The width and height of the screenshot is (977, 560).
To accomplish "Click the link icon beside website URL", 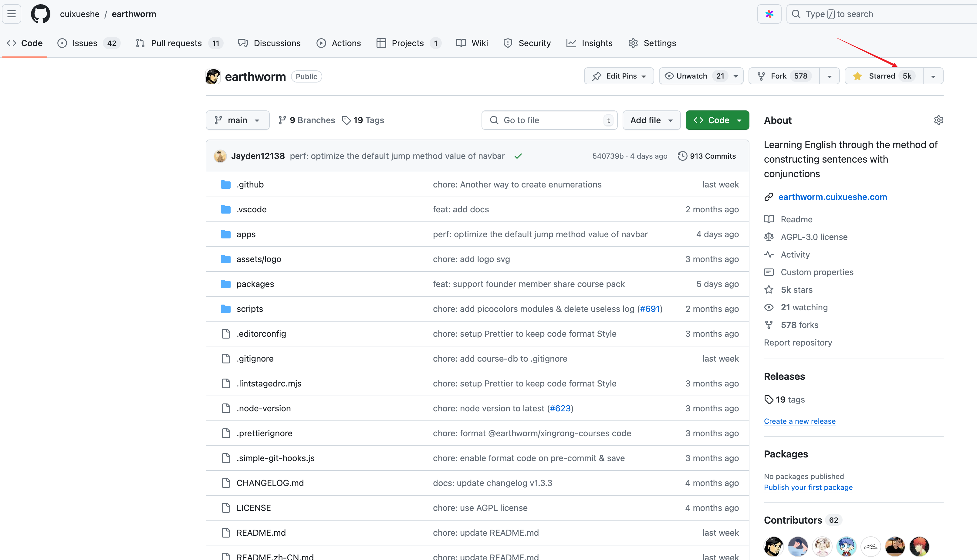I will tap(769, 197).
